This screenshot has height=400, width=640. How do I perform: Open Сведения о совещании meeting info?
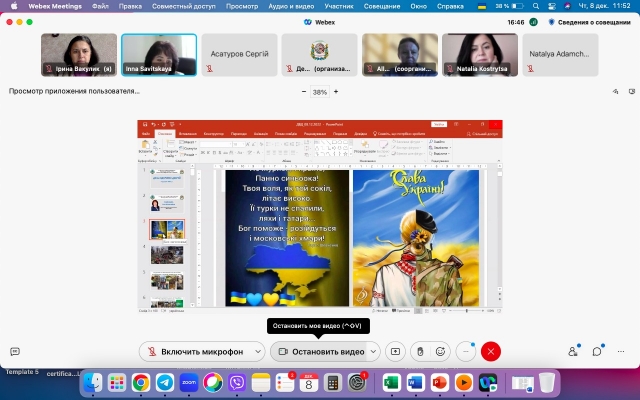pyautogui.click(x=590, y=22)
